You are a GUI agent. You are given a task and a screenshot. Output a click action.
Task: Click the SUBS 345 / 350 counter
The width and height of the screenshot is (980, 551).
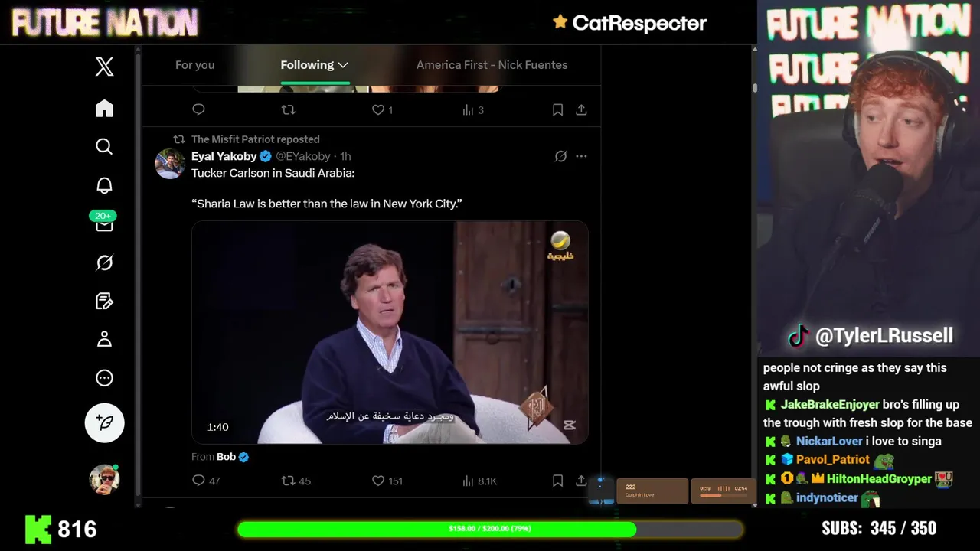click(879, 529)
